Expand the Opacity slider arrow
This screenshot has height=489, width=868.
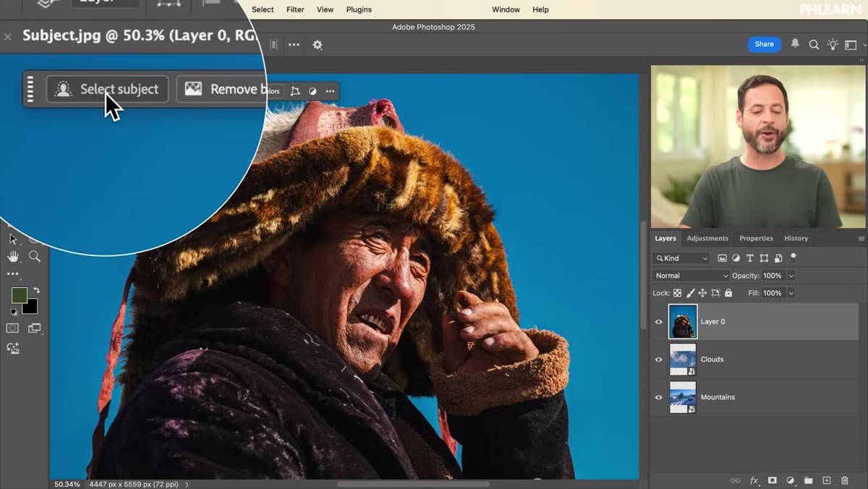(x=791, y=276)
